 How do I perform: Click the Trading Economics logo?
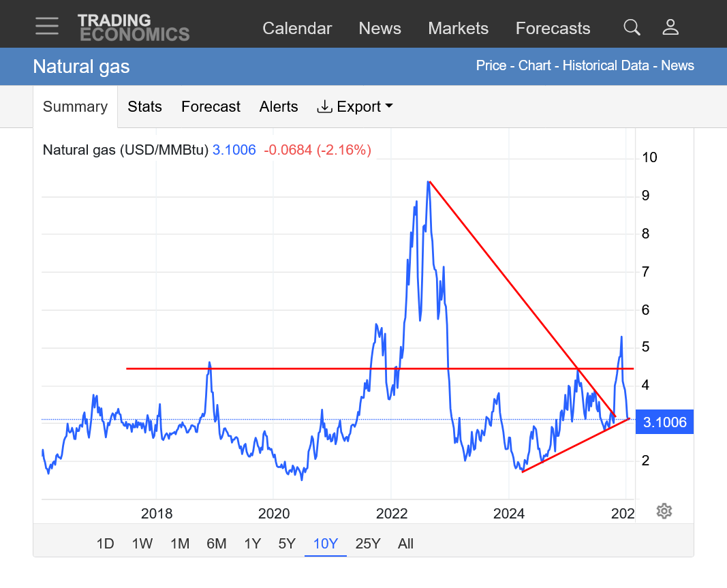(x=133, y=27)
